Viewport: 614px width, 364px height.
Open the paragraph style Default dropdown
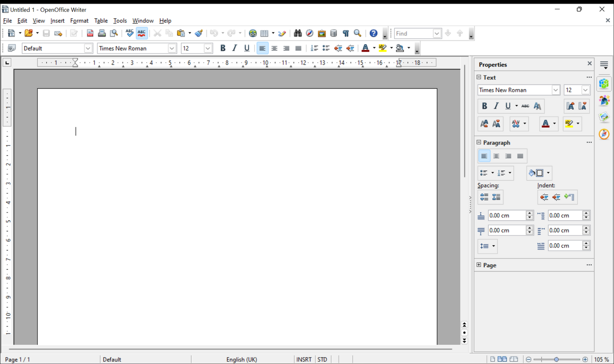88,48
